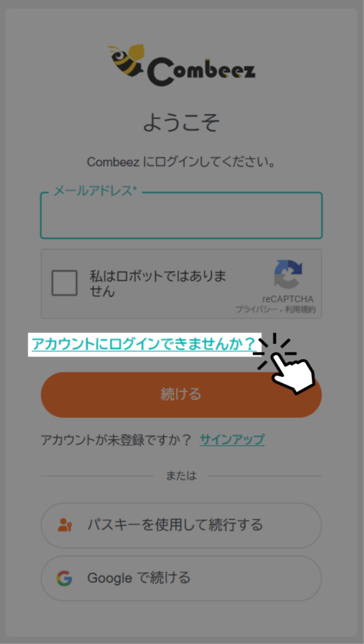Screen dimensions: 364x644
Task: Select パスキーを使用して続行する button
Action: [182, 525]
